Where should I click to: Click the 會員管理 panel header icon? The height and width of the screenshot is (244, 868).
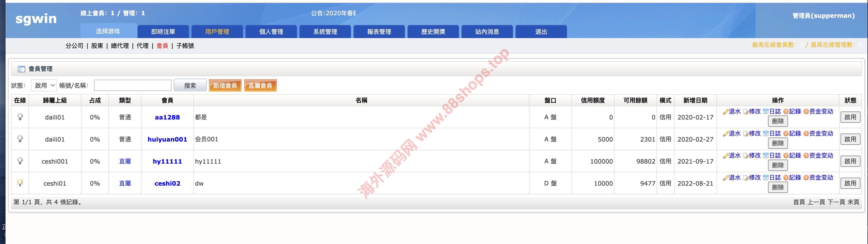pyautogui.click(x=21, y=69)
